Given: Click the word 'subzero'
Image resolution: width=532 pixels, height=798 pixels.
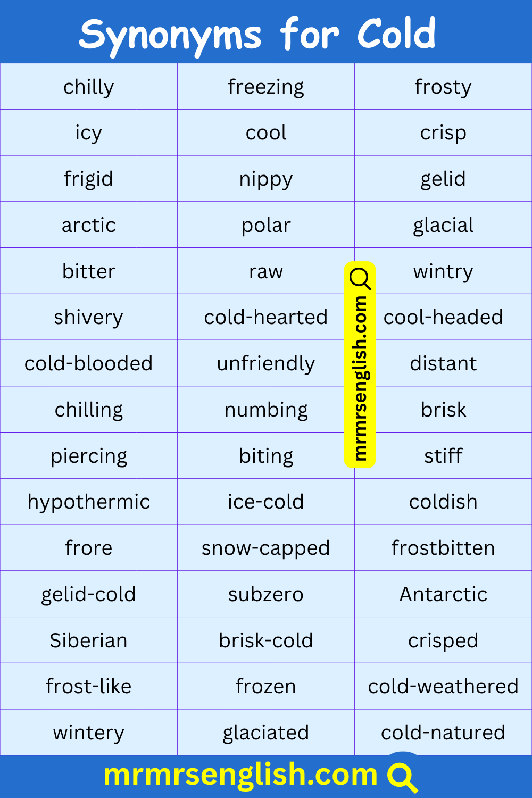Looking at the screenshot, I should click(266, 594).
